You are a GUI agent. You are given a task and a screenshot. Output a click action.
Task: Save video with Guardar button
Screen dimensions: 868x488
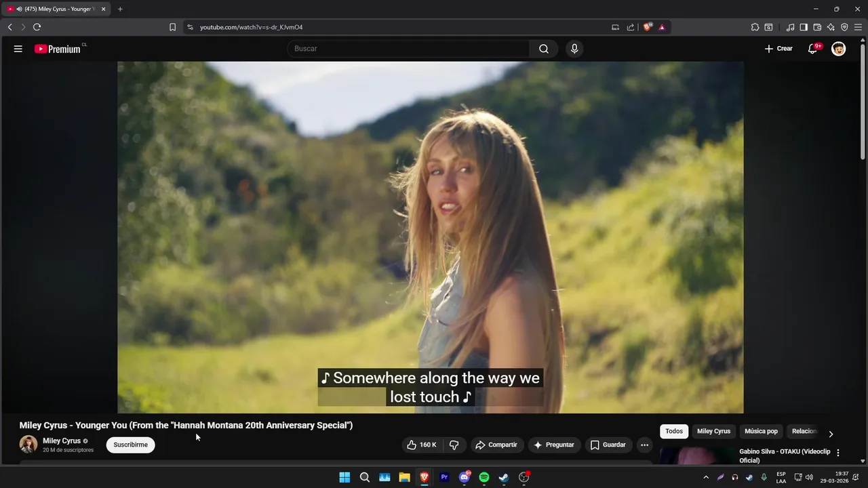click(x=608, y=445)
